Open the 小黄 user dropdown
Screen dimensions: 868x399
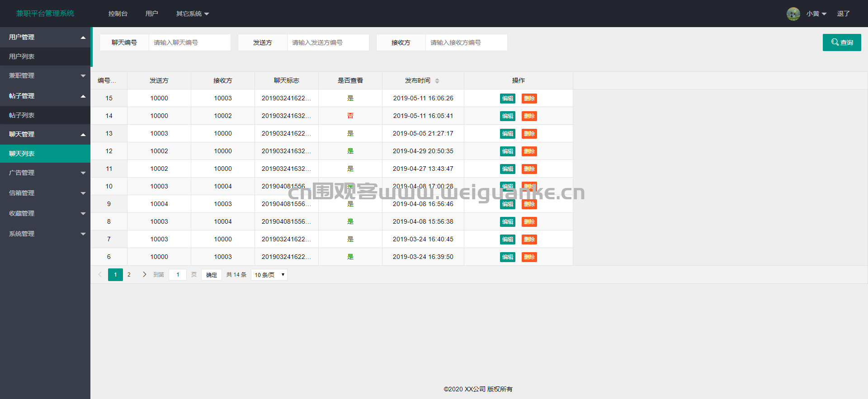[816, 14]
